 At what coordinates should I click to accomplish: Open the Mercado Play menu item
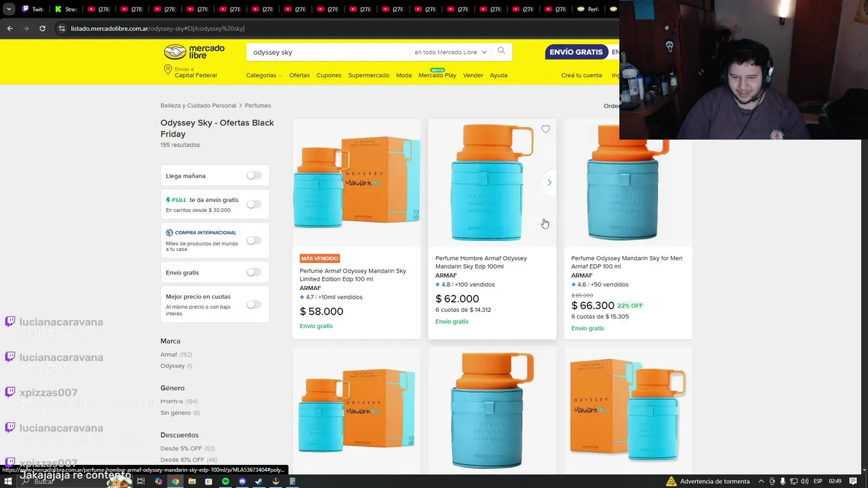[x=437, y=75]
